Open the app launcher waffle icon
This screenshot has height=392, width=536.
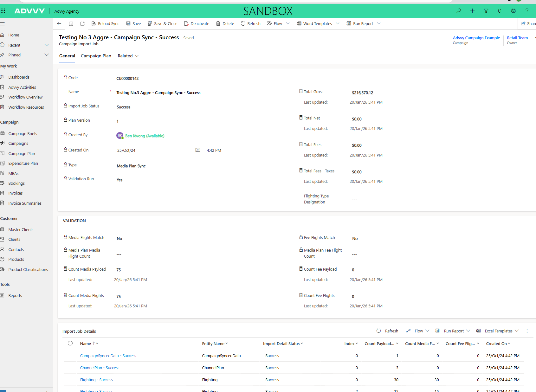point(3,11)
